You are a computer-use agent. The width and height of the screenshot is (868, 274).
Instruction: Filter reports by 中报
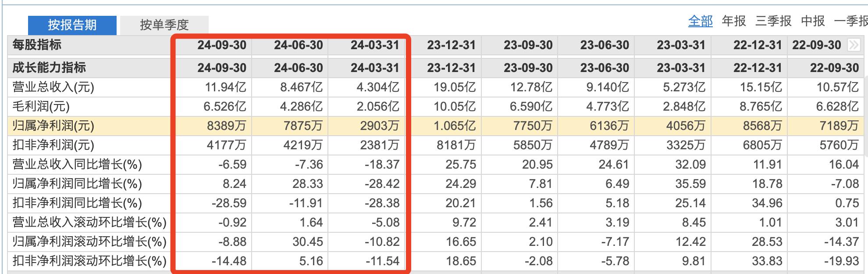click(813, 21)
